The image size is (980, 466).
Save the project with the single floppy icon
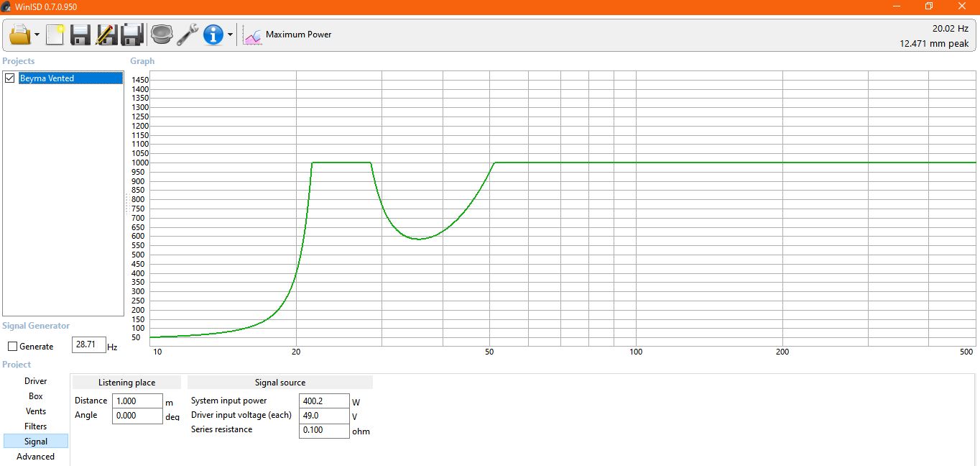(80, 34)
